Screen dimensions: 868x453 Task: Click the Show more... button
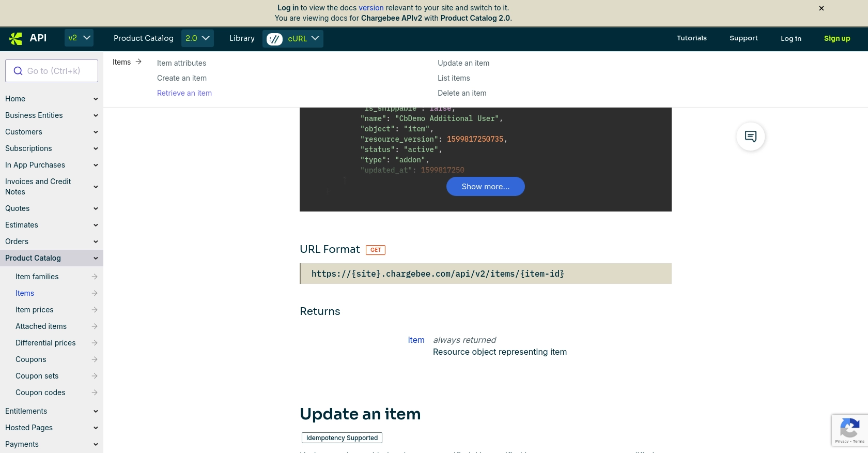click(x=486, y=187)
